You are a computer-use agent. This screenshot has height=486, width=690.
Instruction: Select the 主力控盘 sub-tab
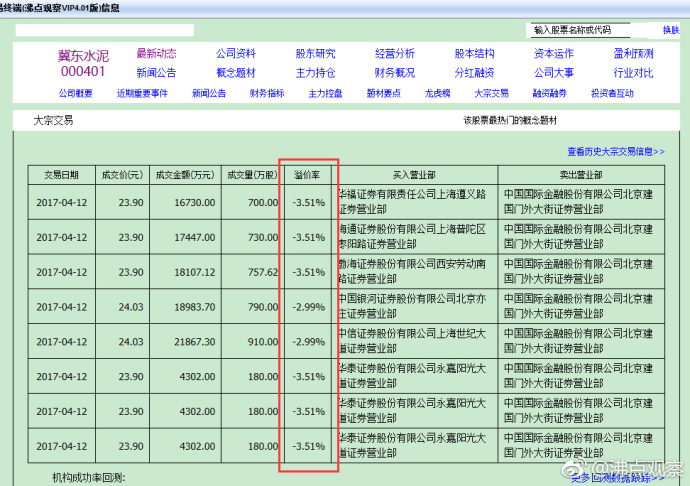(325, 93)
